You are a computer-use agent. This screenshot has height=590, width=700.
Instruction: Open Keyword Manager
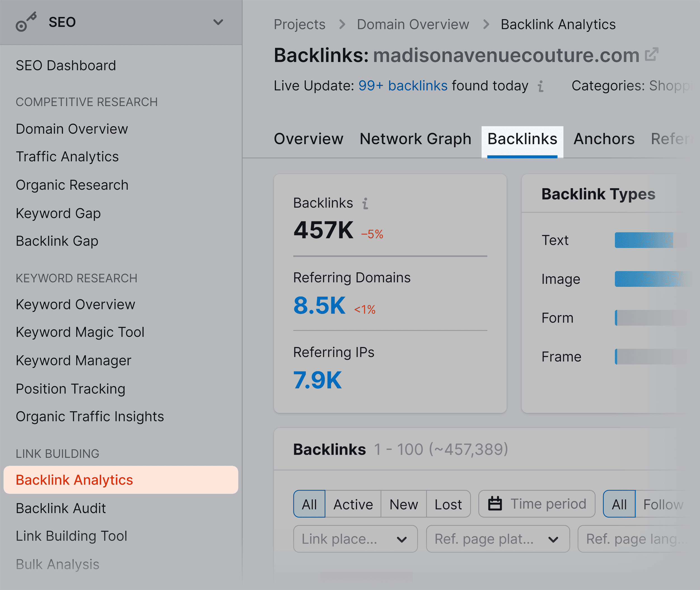click(x=74, y=361)
